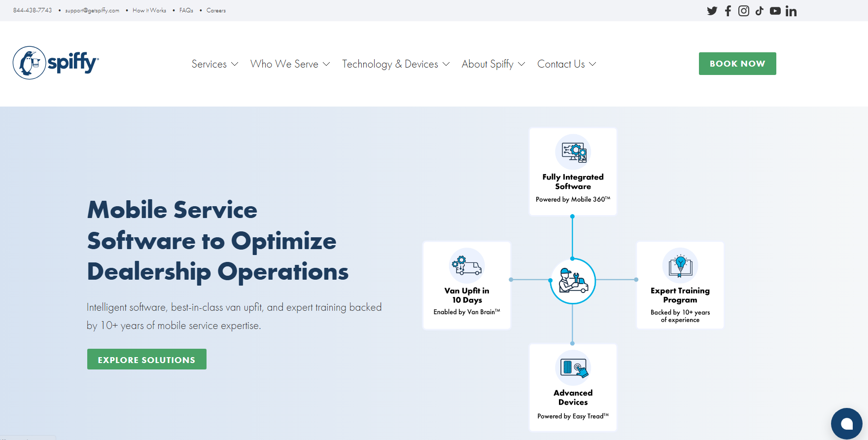Open Spiffy's Facebook page
The height and width of the screenshot is (440, 868).
(728, 11)
